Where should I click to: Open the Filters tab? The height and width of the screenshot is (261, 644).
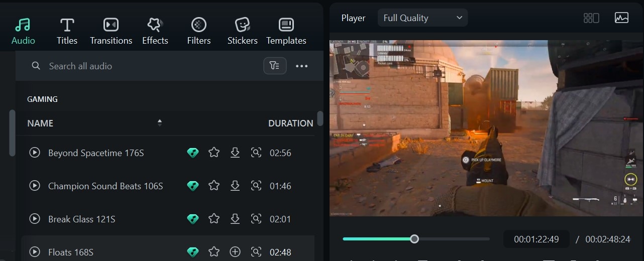pos(199,32)
